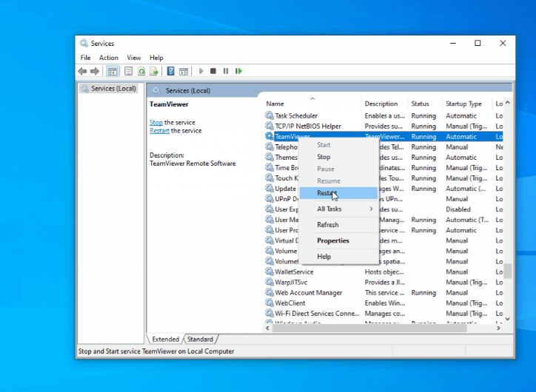Expand All Tasks submenu arrow
536x392 pixels.
371,209
